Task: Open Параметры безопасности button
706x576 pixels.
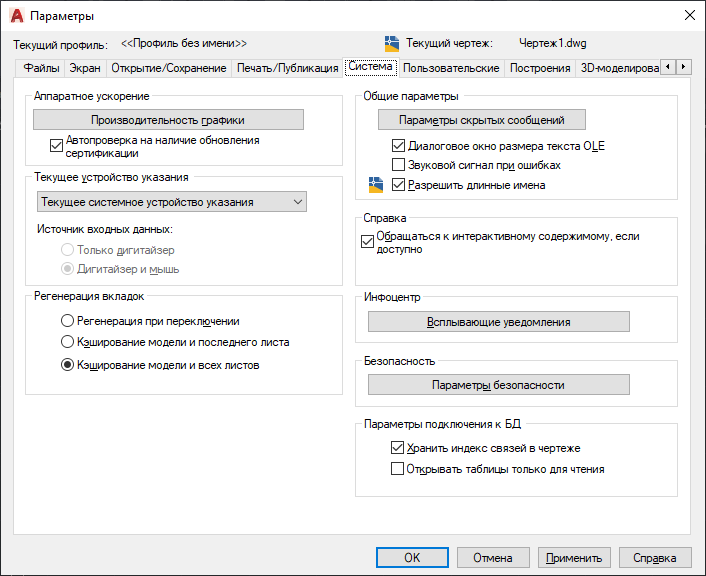Action: pos(498,385)
